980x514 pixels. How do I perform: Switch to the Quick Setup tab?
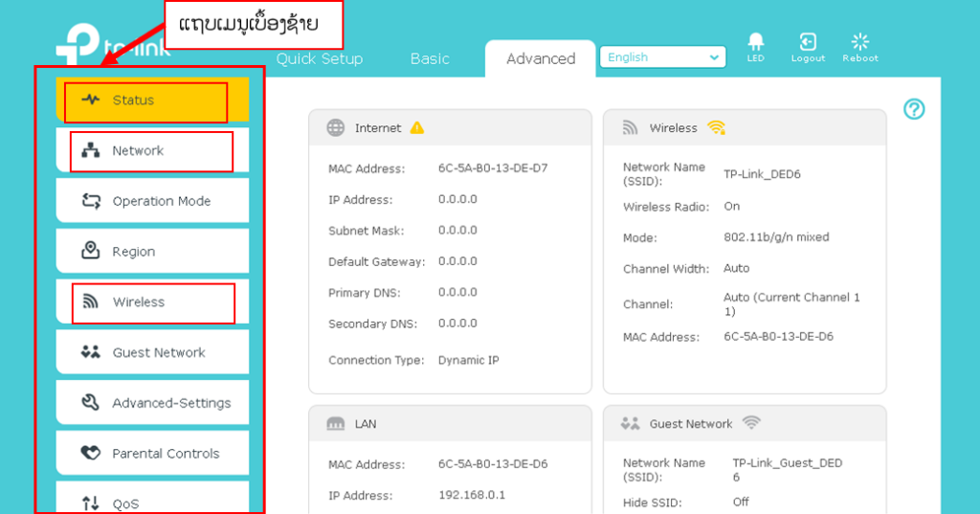pyautogui.click(x=320, y=58)
